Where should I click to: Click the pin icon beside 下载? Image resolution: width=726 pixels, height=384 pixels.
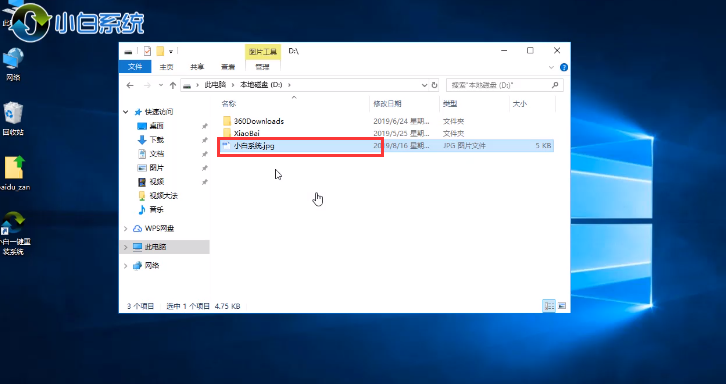pyautogui.click(x=205, y=140)
